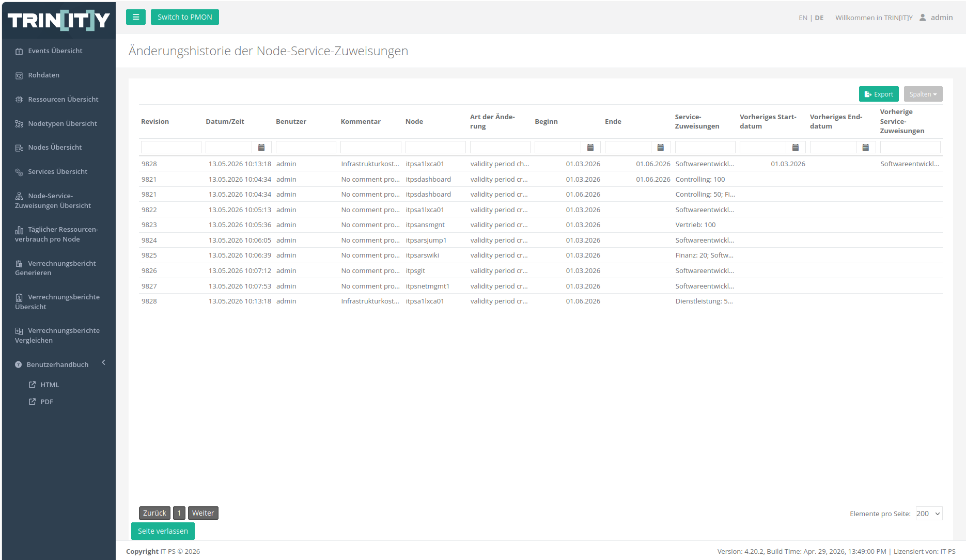Click the Zurück pagination button
This screenshot has width=966, height=560.
click(154, 513)
